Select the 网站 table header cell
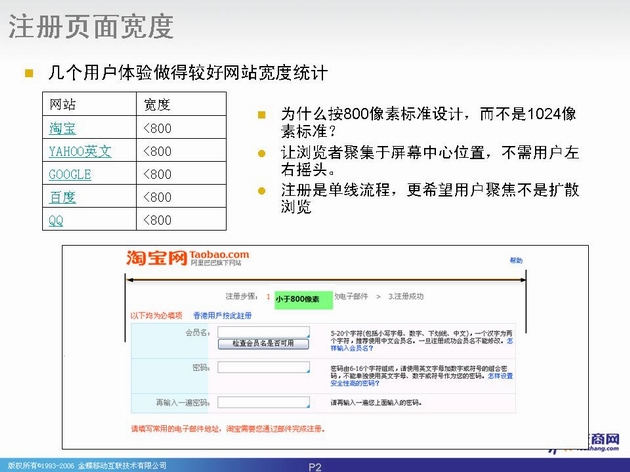 pyautogui.click(x=89, y=104)
